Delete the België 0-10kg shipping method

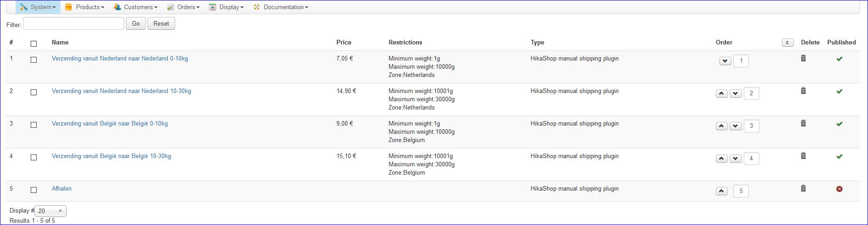(x=803, y=123)
